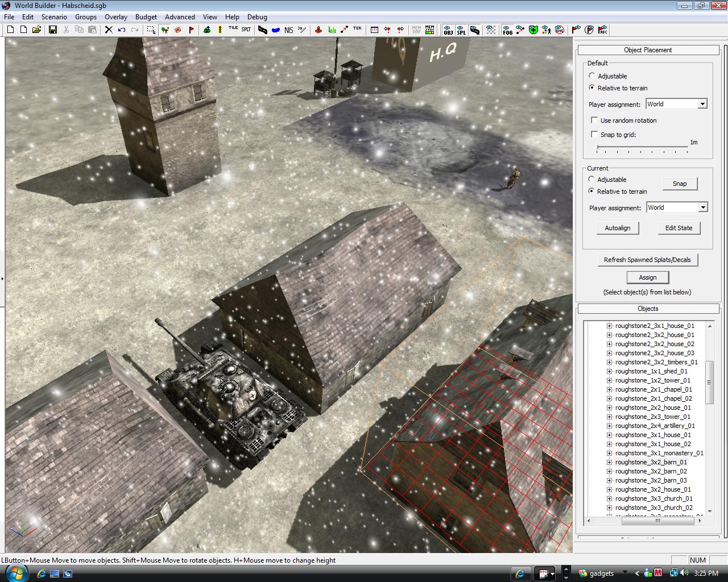Click the traffic light toolbar icon
This screenshot has width=728, height=582.
(220, 30)
